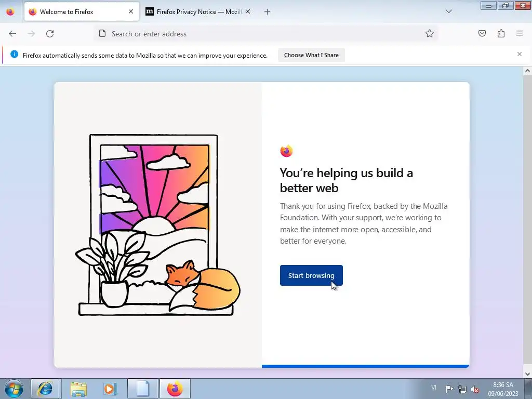Focus the Search or enter address field
Screen dimensions: 532x399
[x=265, y=34]
